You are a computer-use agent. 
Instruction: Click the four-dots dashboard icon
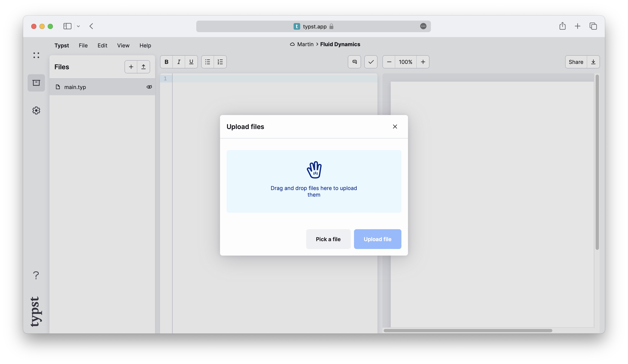[36, 55]
